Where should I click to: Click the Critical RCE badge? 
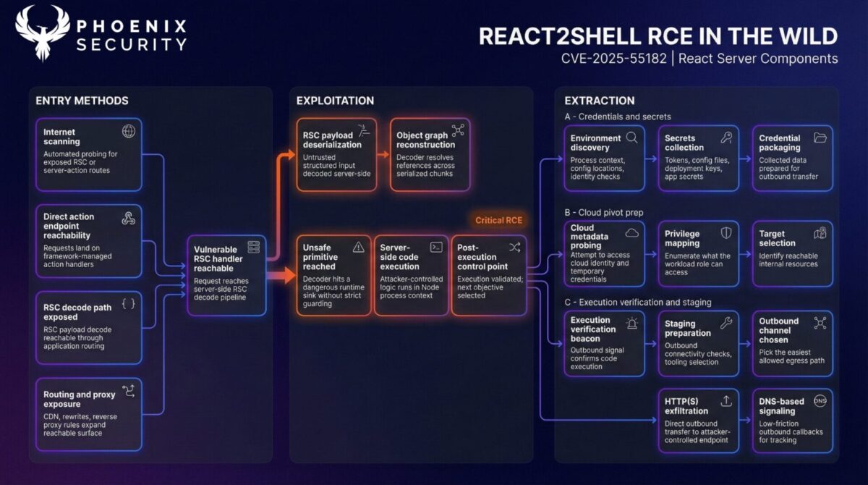coord(498,221)
